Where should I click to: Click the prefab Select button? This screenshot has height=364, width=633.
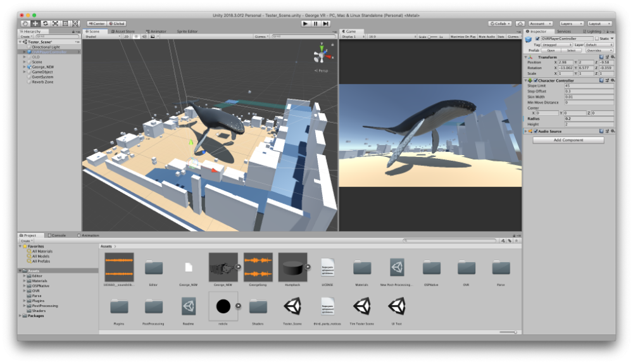click(571, 51)
